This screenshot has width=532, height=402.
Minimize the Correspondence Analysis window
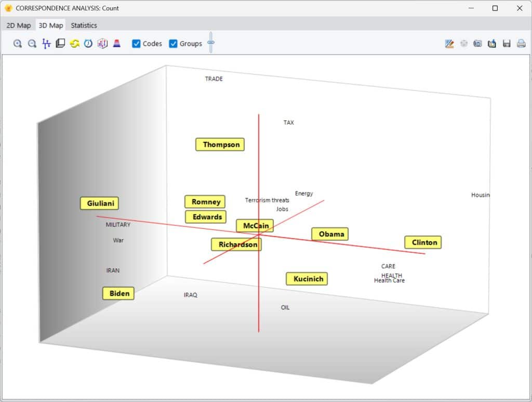(x=471, y=8)
